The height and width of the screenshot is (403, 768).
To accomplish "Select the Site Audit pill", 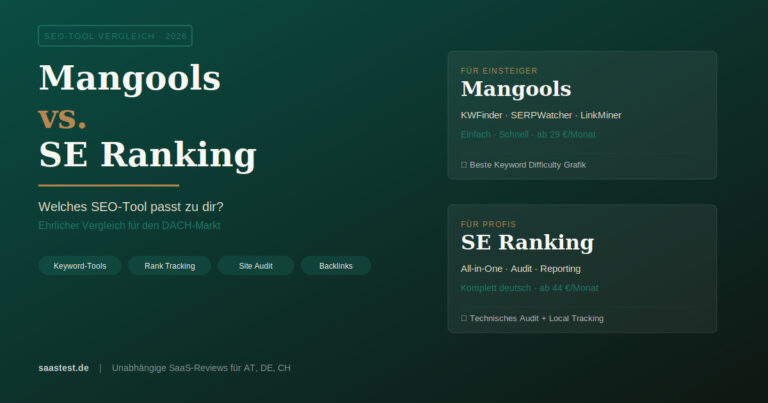I will 256,266.
